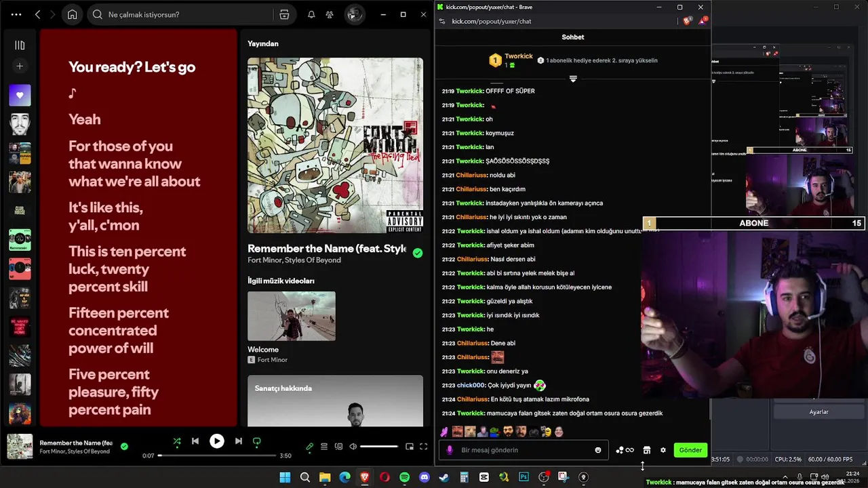Open Spotify Home
Image resolution: width=868 pixels, height=488 pixels.
[x=72, y=14]
